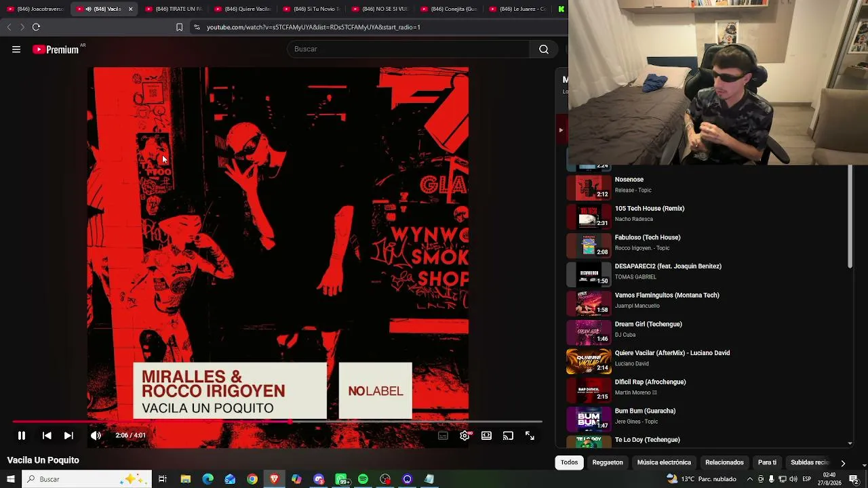Select the Relacionados filter chip

(724, 462)
